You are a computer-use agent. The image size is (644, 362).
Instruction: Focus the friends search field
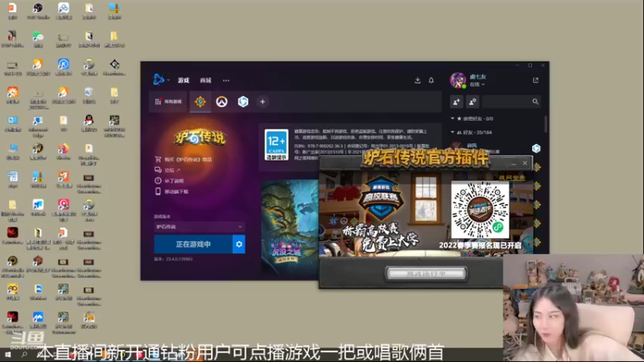511,102
